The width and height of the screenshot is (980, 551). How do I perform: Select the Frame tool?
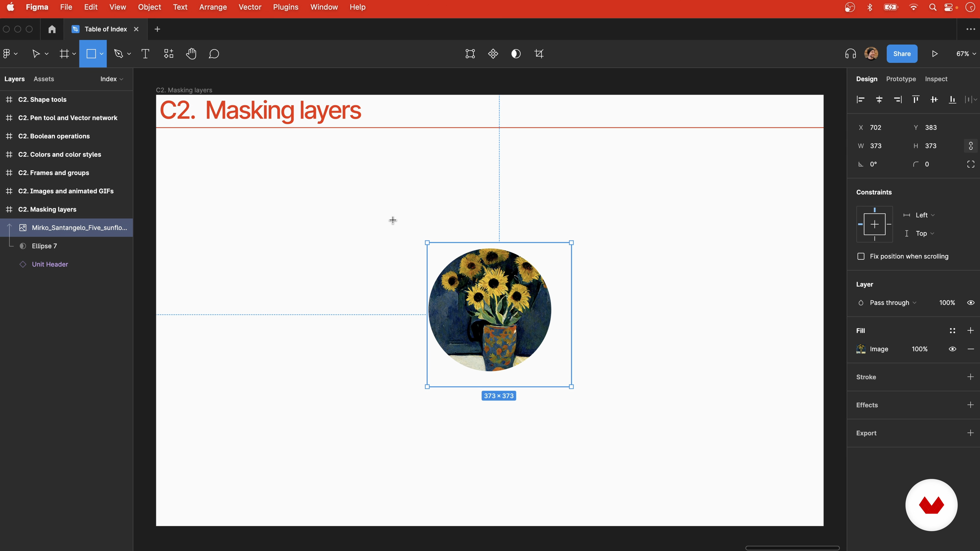click(64, 54)
